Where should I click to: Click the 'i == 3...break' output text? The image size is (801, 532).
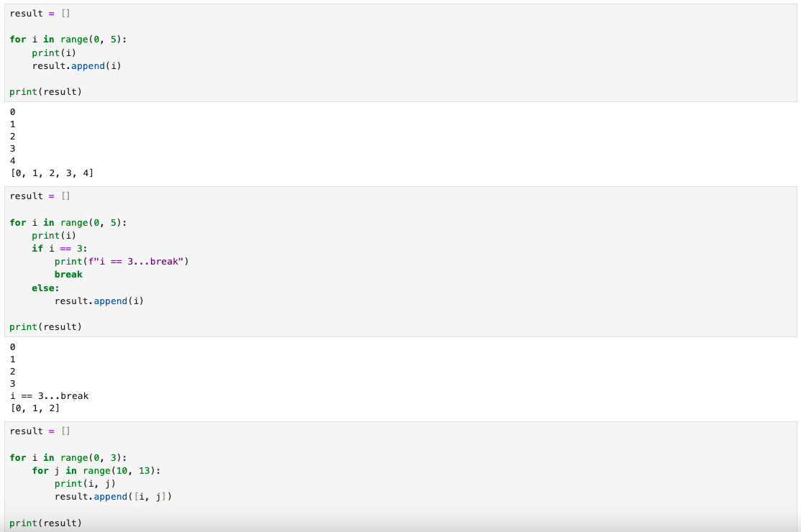[50, 395]
